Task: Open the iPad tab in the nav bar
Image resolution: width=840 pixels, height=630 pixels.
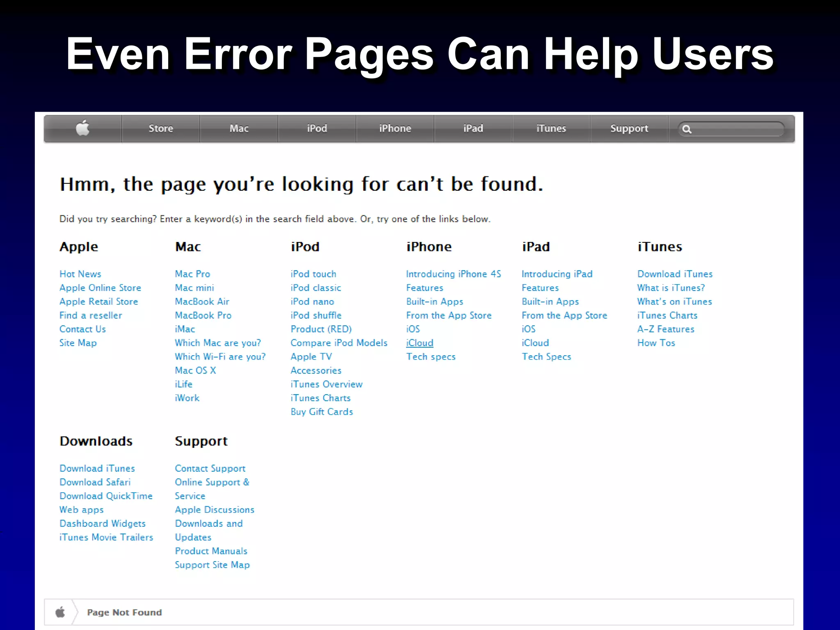Action: [x=473, y=128]
